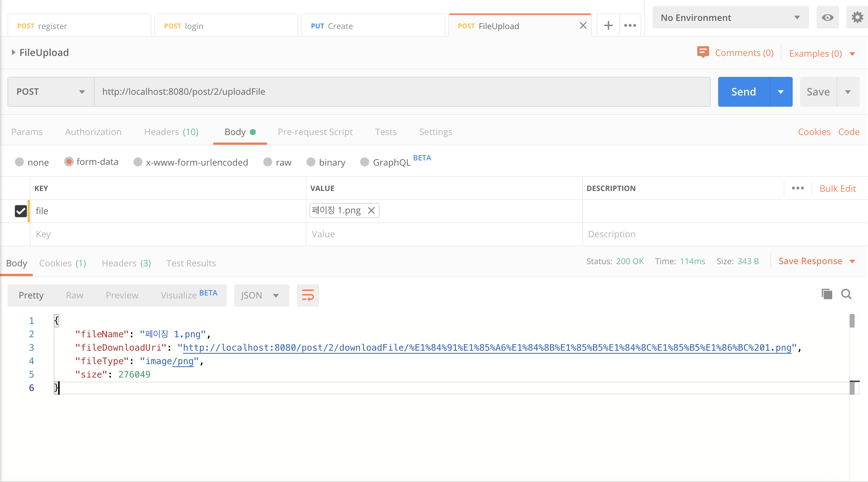Open column options ellipsis near Bulk Edit

[798, 188]
